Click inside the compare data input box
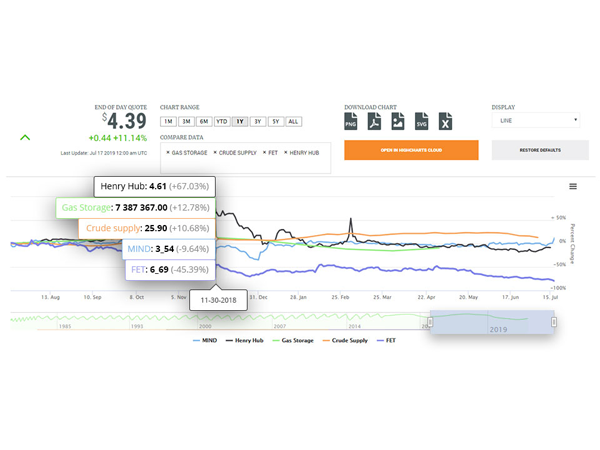 point(245,158)
